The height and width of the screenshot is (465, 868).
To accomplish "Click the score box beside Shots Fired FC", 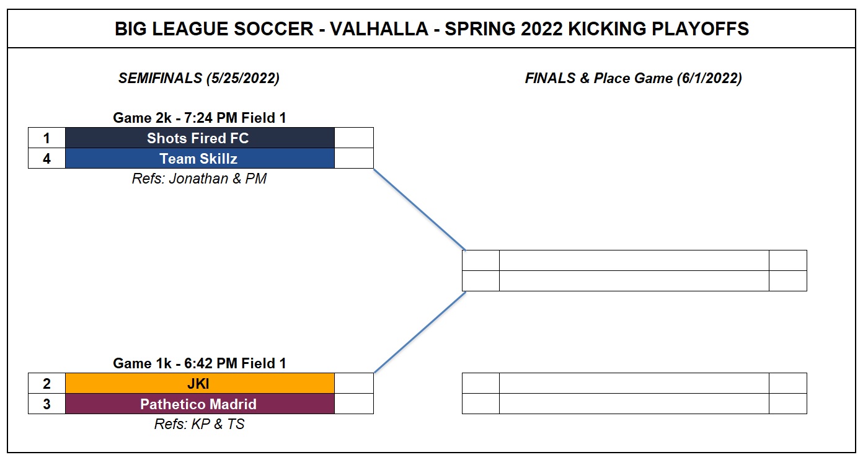I will (354, 138).
